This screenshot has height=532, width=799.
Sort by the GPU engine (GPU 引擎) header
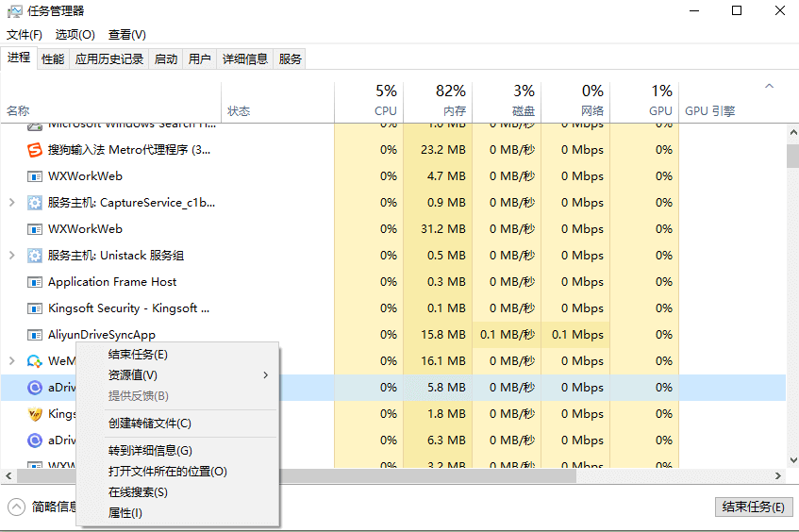[733, 101]
